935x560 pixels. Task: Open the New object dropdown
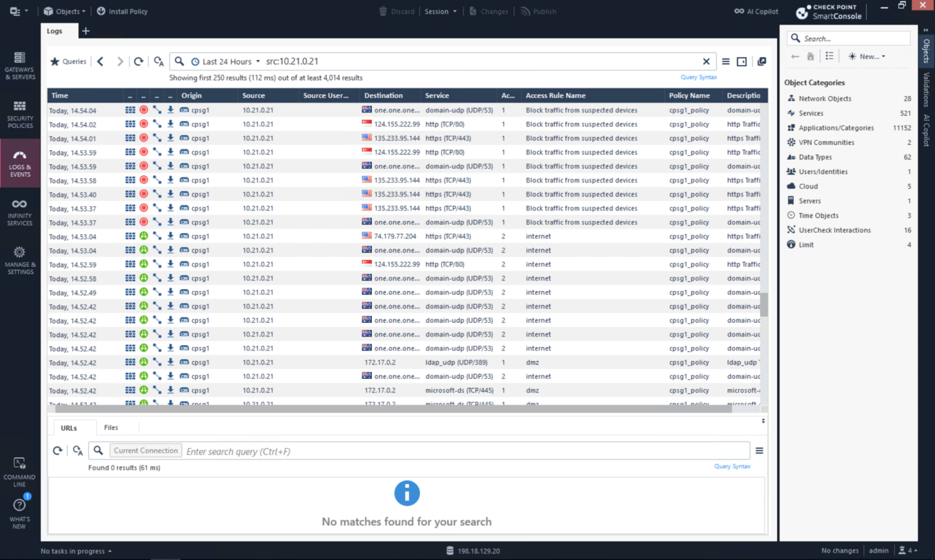point(867,57)
